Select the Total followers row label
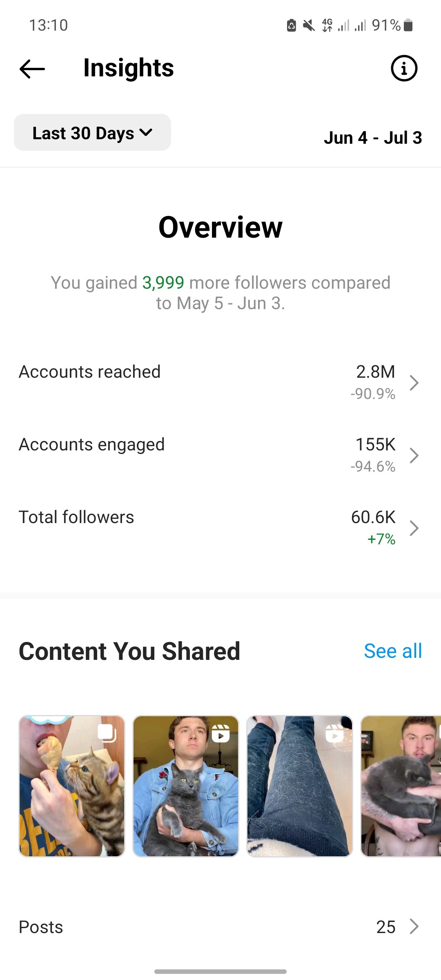 pyautogui.click(x=76, y=517)
